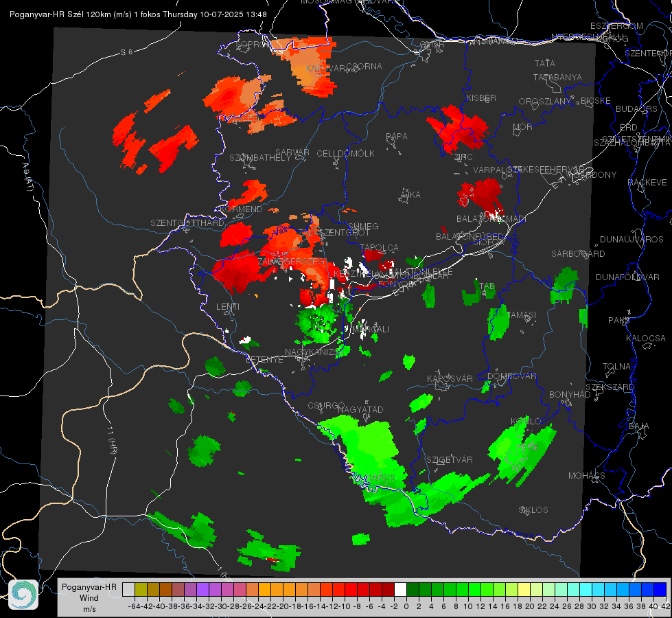This screenshot has height=618, width=672.
Task: Click the RACKEVE city label
Action: (647, 183)
